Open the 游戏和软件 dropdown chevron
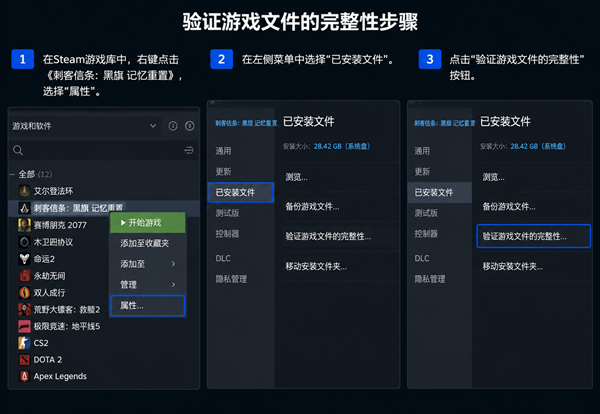 153,126
